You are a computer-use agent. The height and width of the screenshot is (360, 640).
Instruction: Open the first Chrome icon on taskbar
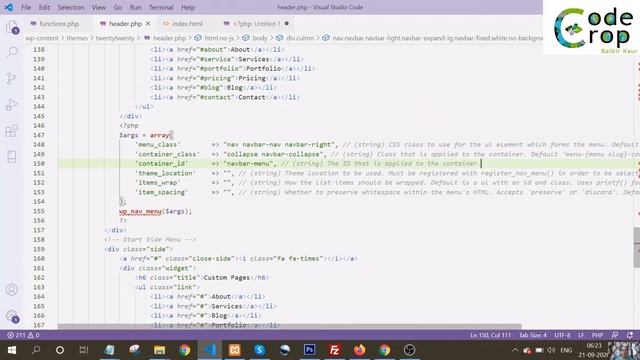pos(184,350)
